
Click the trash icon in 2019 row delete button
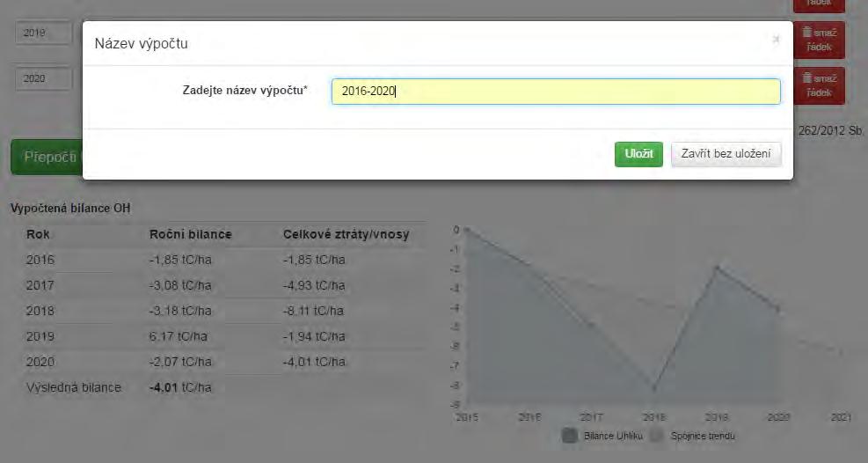point(807,32)
